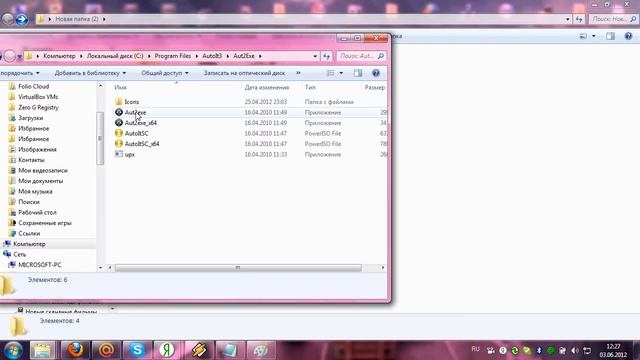The width and height of the screenshot is (640, 360).
Task: Open Winamp from taskbar
Action: point(199,350)
